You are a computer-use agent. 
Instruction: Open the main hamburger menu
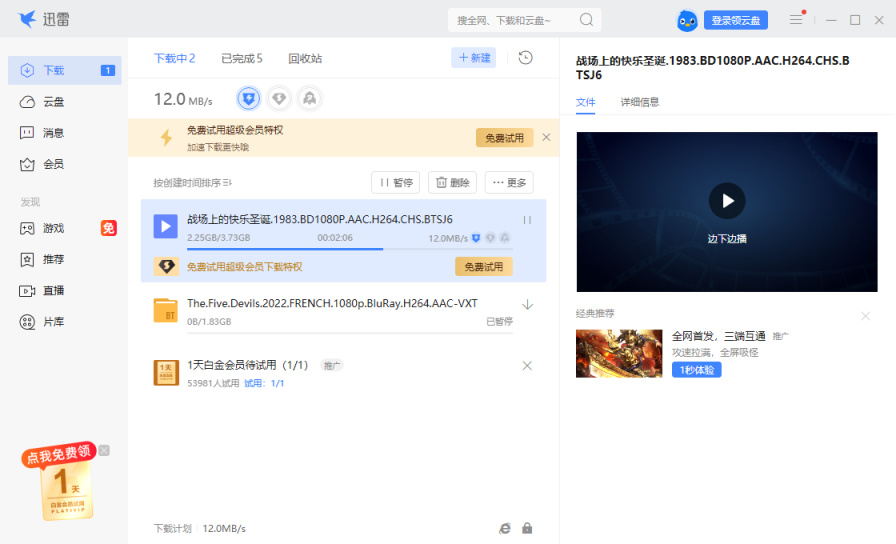[796, 20]
